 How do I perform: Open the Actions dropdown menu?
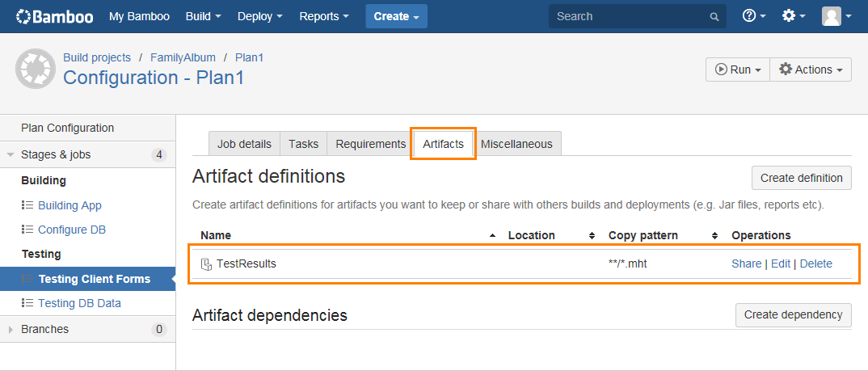point(811,70)
